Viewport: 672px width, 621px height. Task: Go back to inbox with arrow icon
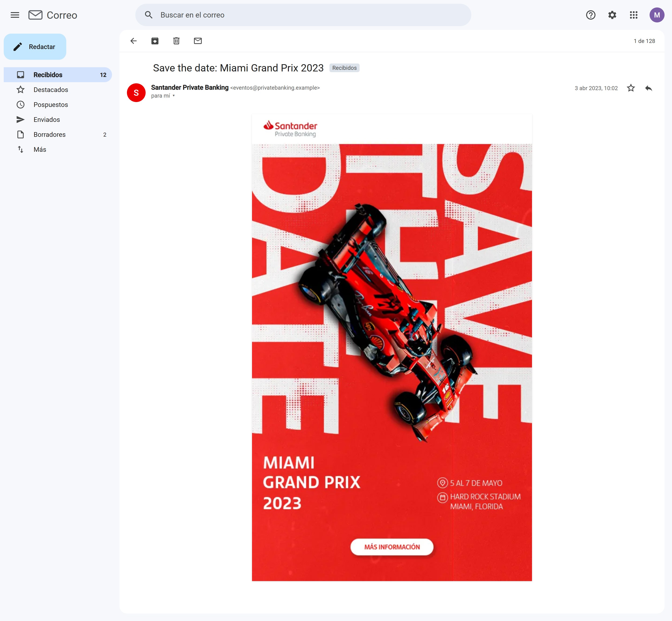(133, 41)
